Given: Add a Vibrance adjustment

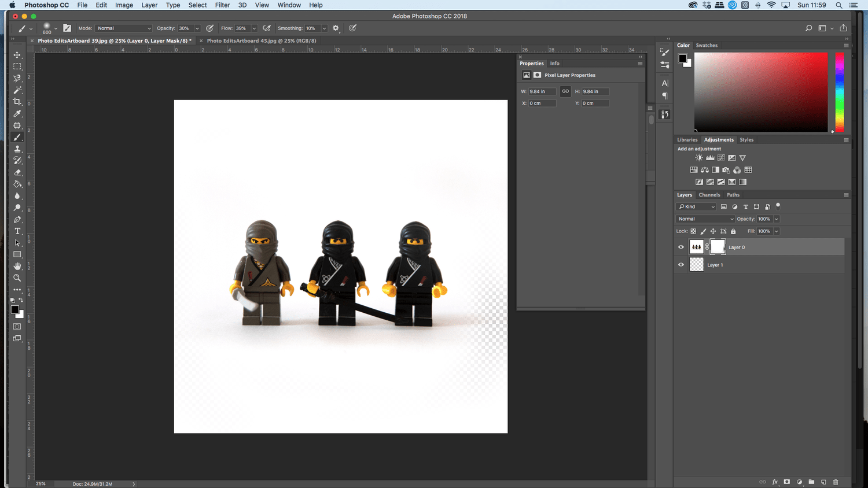Looking at the screenshot, I should click(742, 158).
